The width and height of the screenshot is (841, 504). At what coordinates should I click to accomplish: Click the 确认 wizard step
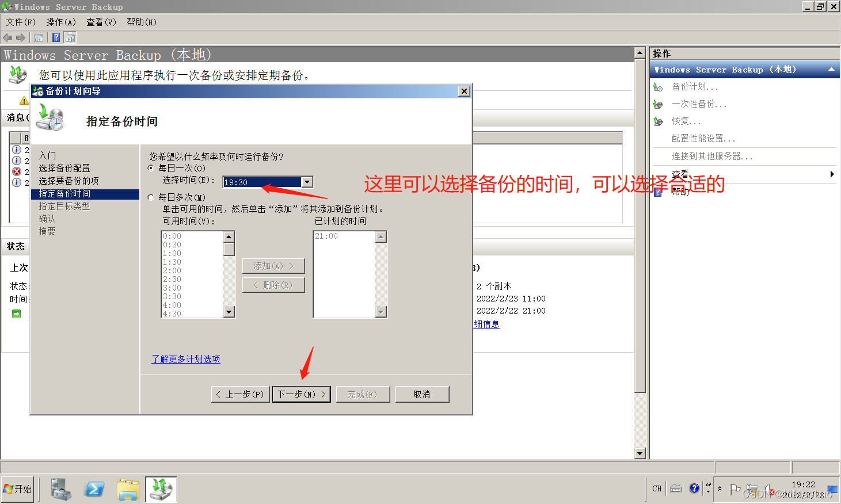click(47, 219)
